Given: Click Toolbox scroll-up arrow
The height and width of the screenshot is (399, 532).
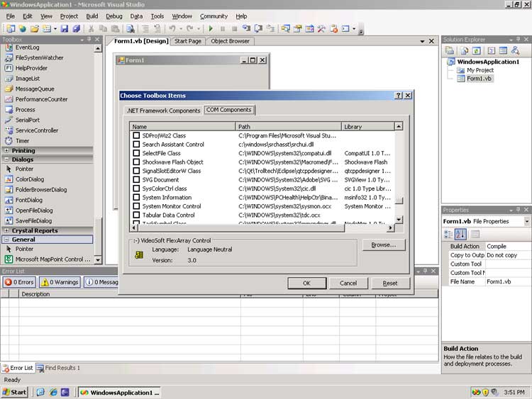Looking at the screenshot, I should coord(98,49).
